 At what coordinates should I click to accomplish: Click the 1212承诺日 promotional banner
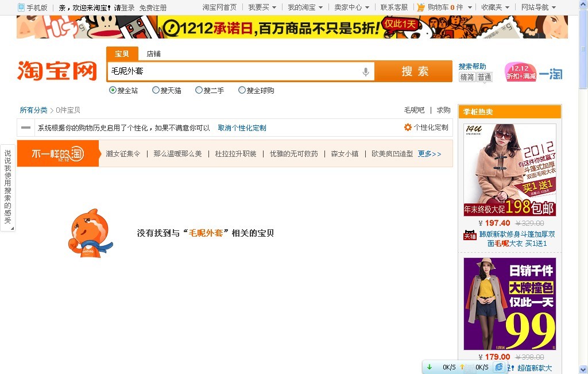(292, 27)
